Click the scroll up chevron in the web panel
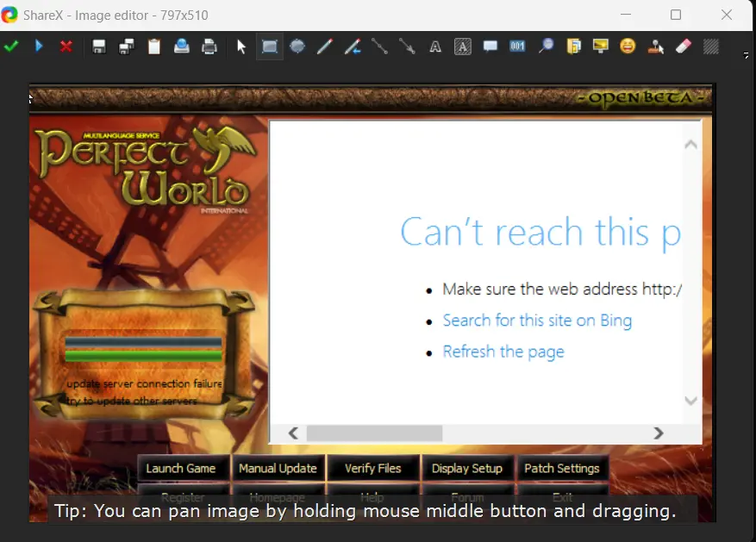 (x=690, y=144)
